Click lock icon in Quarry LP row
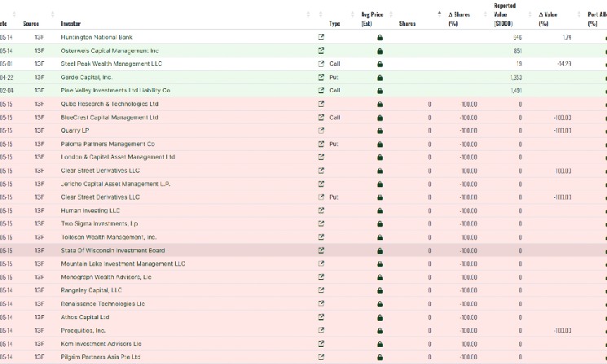 380,131
